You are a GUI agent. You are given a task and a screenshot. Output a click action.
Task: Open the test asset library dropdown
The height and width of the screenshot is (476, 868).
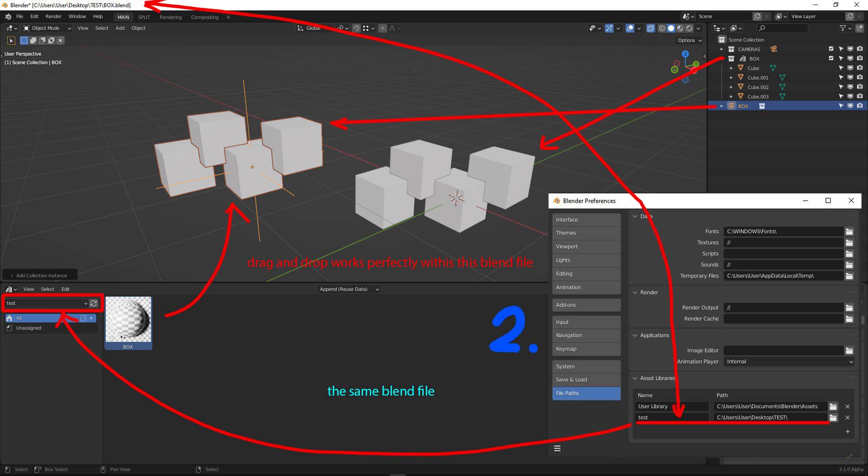click(x=47, y=303)
